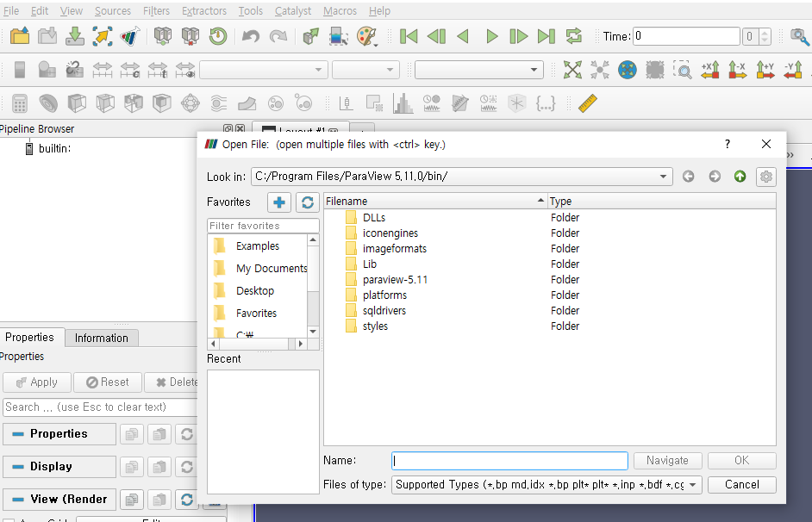Click the Zoom to Box icon
The width and height of the screenshot is (812, 522).
pos(683,70)
